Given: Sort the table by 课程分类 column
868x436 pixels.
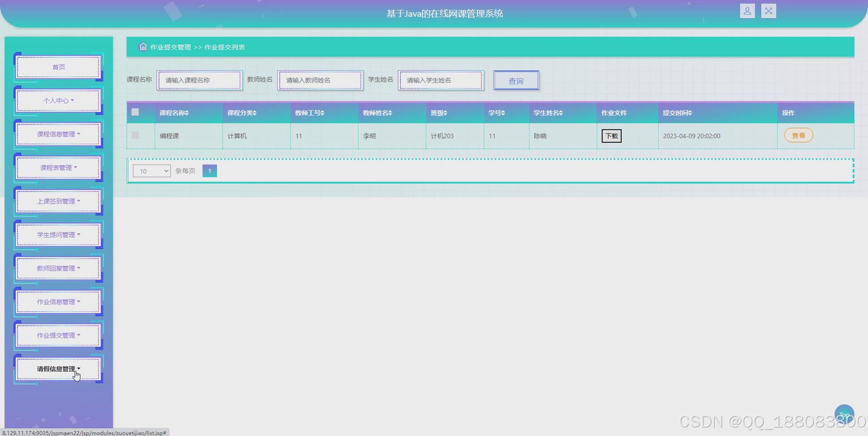Looking at the screenshot, I should click(242, 113).
